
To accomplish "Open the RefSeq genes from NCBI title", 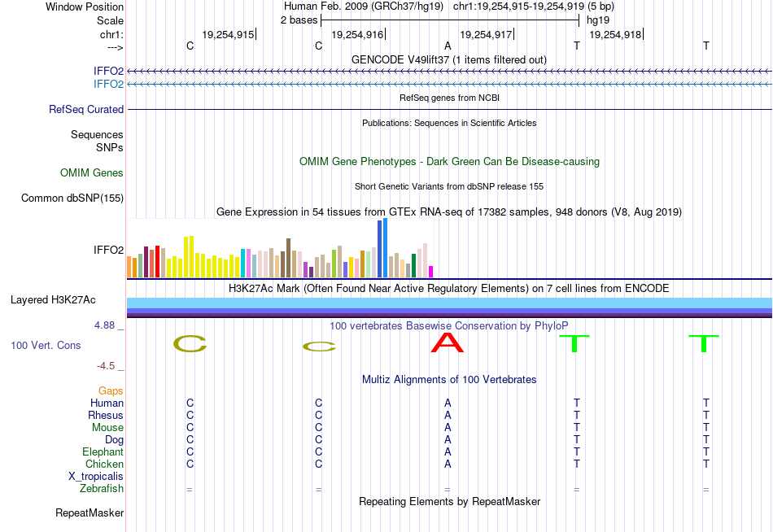I will [x=449, y=98].
